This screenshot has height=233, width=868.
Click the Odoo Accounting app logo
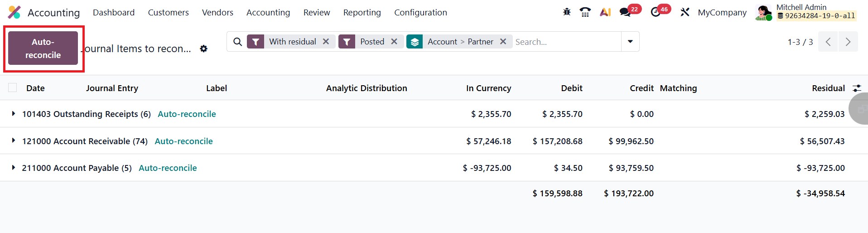tap(14, 12)
